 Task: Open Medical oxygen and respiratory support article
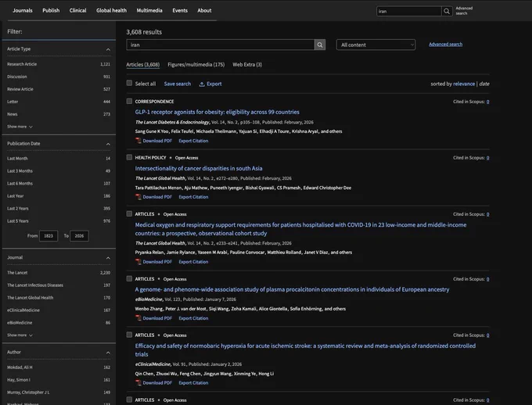[300, 229]
